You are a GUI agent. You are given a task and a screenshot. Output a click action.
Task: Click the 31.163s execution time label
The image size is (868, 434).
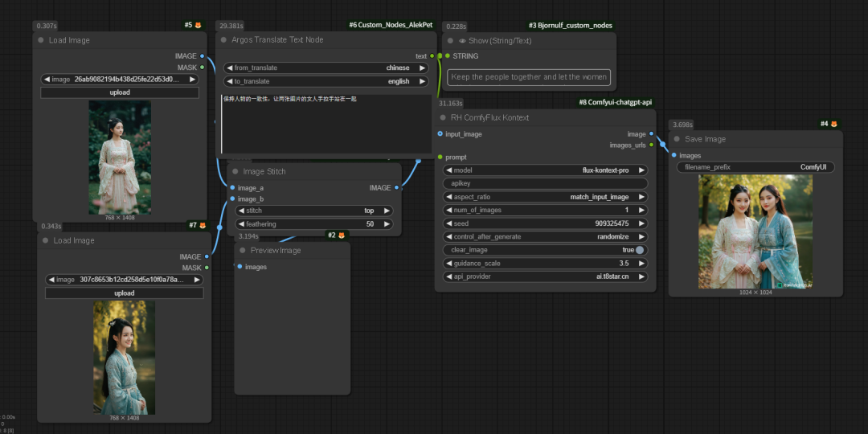pyautogui.click(x=451, y=103)
